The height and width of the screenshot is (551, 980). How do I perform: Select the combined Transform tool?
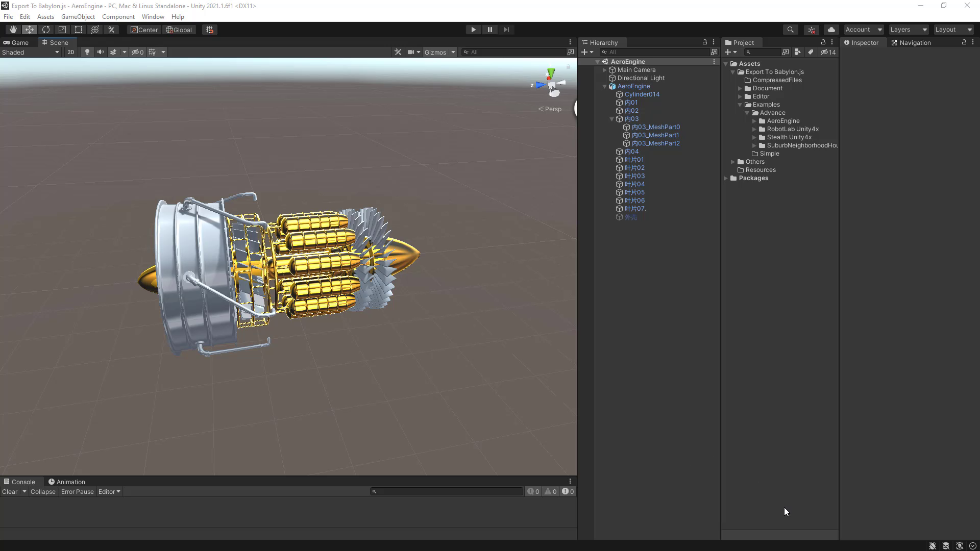pos(94,30)
